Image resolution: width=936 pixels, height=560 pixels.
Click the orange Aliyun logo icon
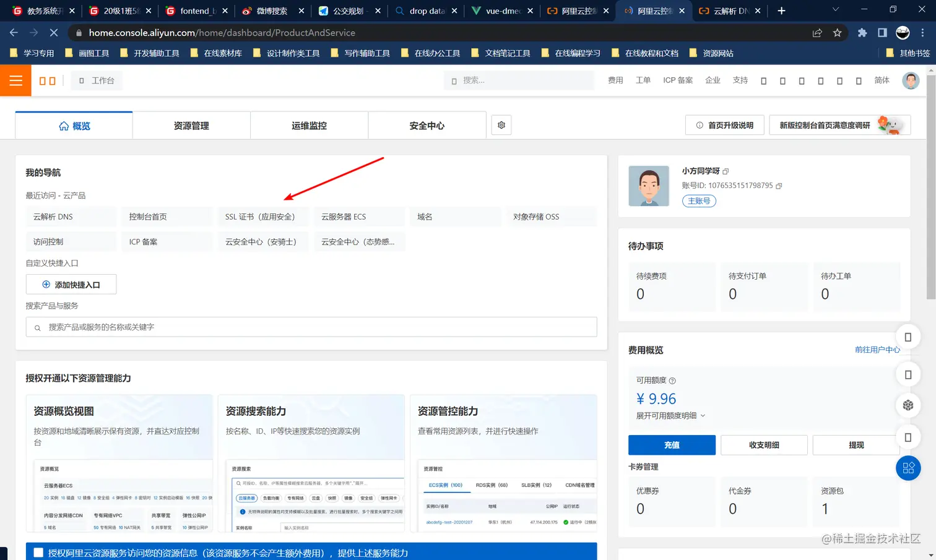pyautogui.click(x=48, y=81)
